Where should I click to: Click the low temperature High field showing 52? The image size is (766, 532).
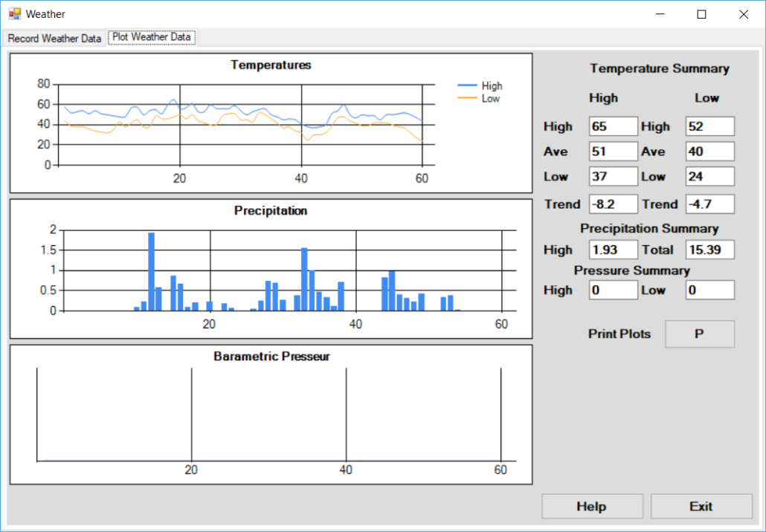point(709,126)
